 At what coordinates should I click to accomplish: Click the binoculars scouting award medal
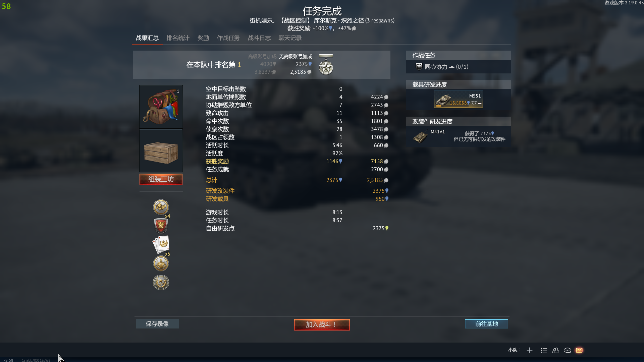tap(161, 207)
